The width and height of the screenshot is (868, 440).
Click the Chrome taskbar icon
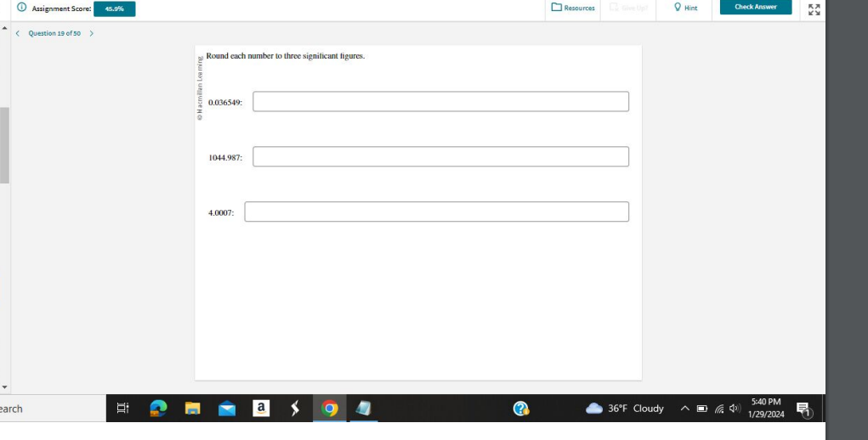(329, 409)
